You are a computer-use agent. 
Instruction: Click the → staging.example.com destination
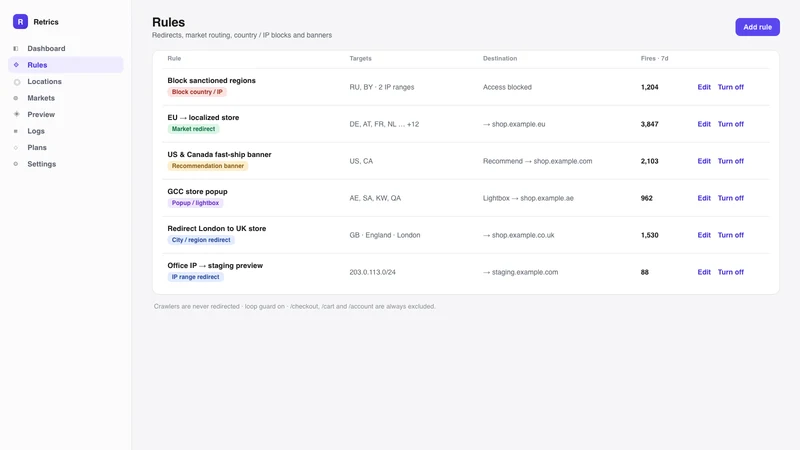(x=520, y=272)
